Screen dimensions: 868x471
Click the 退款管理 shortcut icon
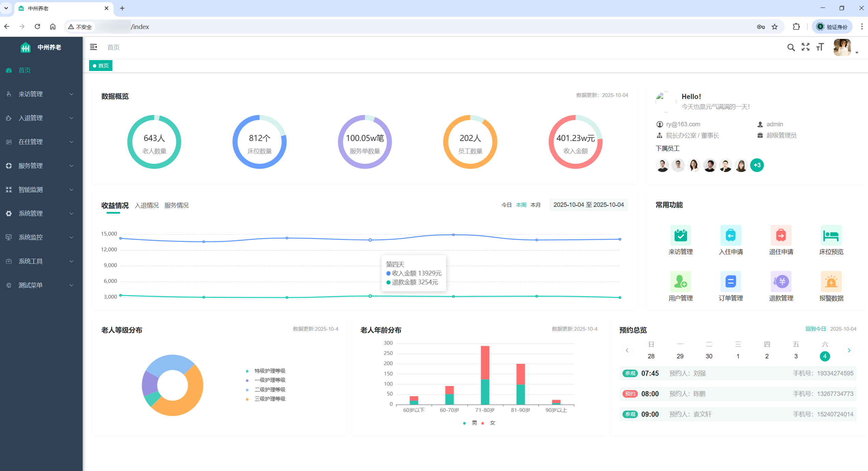(x=781, y=282)
